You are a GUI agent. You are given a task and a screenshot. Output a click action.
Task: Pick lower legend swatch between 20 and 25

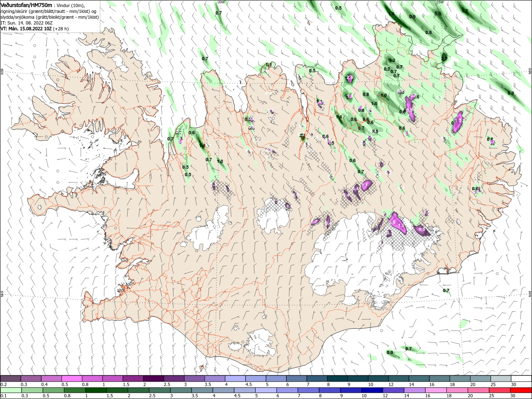pyautogui.click(x=478, y=390)
